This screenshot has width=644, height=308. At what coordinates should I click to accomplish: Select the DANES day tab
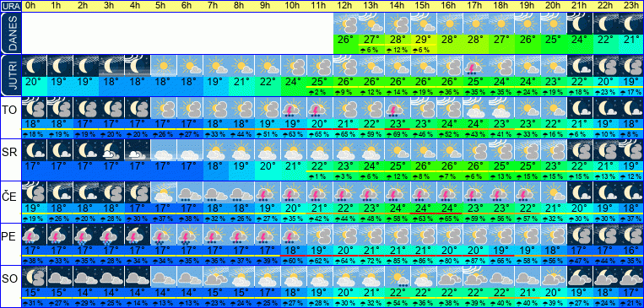10,34
